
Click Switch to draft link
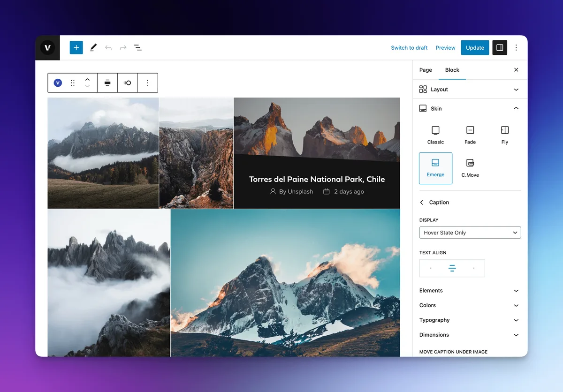tap(409, 48)
